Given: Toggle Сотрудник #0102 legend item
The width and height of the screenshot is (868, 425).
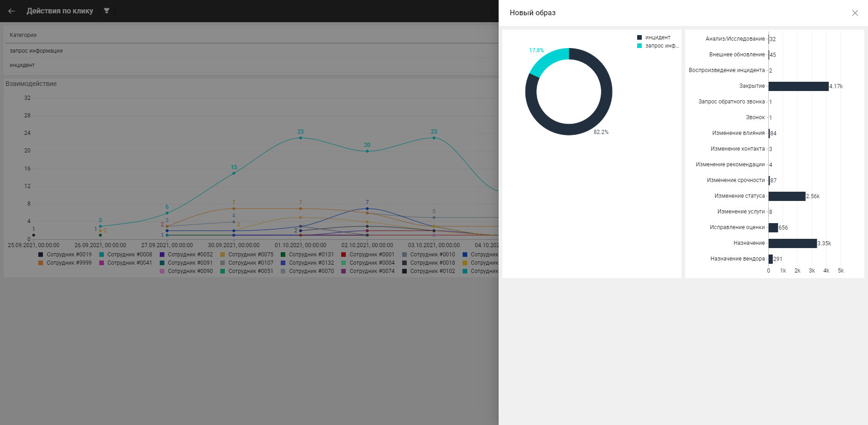Looking at the screenshot, I should [x=428, y=271].
